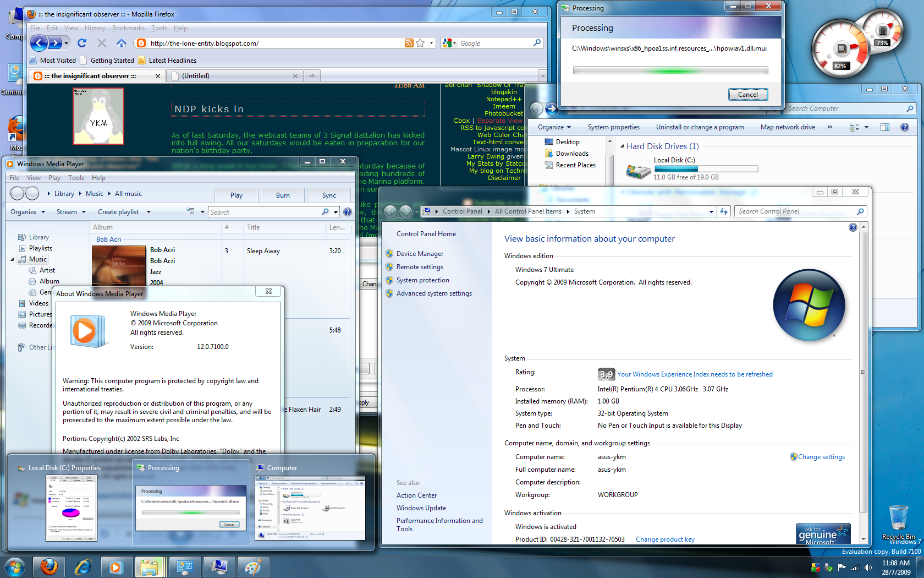Click the view options icon in Media Player

190,211
